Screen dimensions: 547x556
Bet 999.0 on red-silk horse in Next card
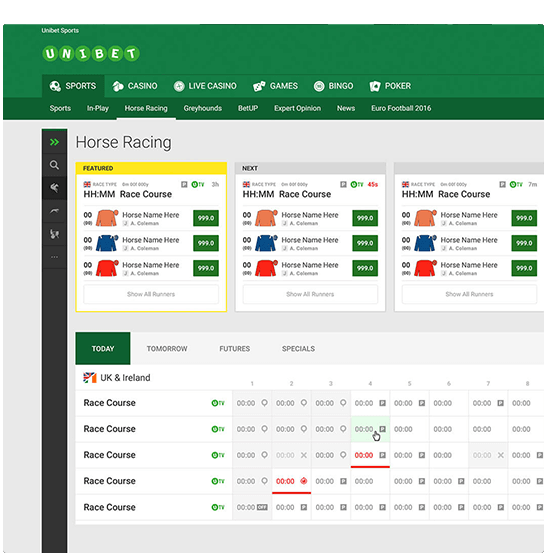click(365, 268)
